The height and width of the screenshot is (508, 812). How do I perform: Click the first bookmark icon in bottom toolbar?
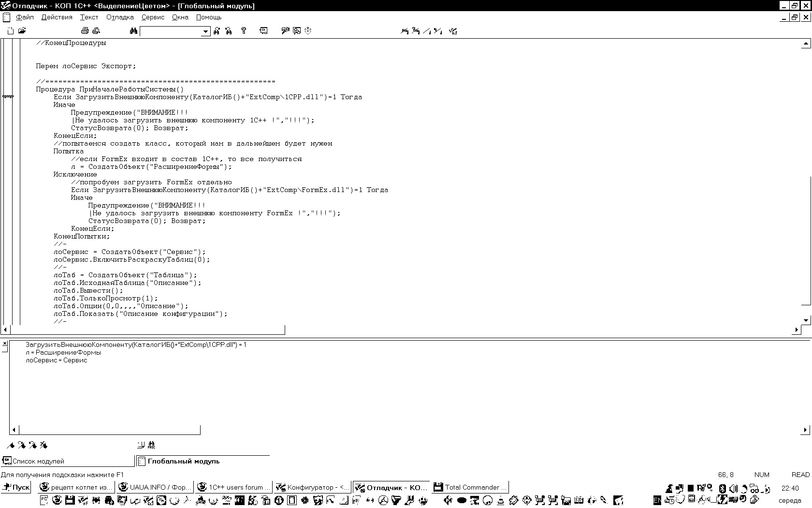pos(11,445)
